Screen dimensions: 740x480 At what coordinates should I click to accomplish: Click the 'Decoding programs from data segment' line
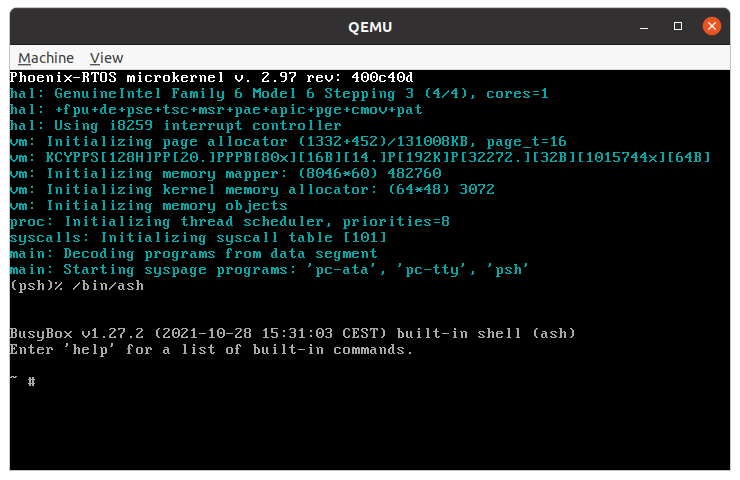(x=193, y=254)
